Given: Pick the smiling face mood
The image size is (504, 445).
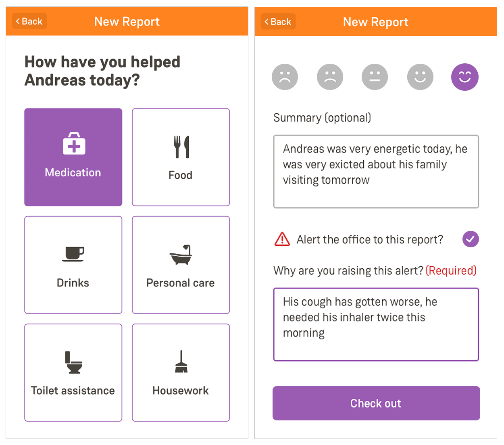Looking at the screenshot, I should pyautogui.click(x=420, y=77).
